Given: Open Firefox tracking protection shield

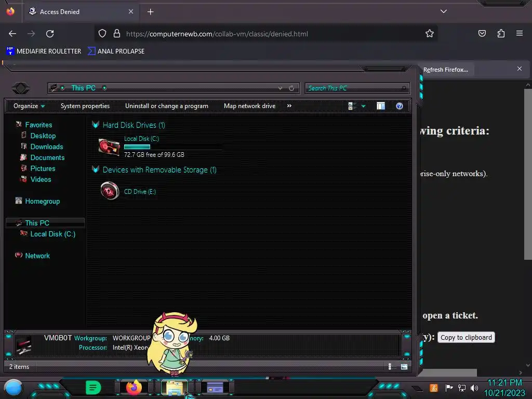Looking at the screenshot, I should pyautogui.click(x=102, y=34).
